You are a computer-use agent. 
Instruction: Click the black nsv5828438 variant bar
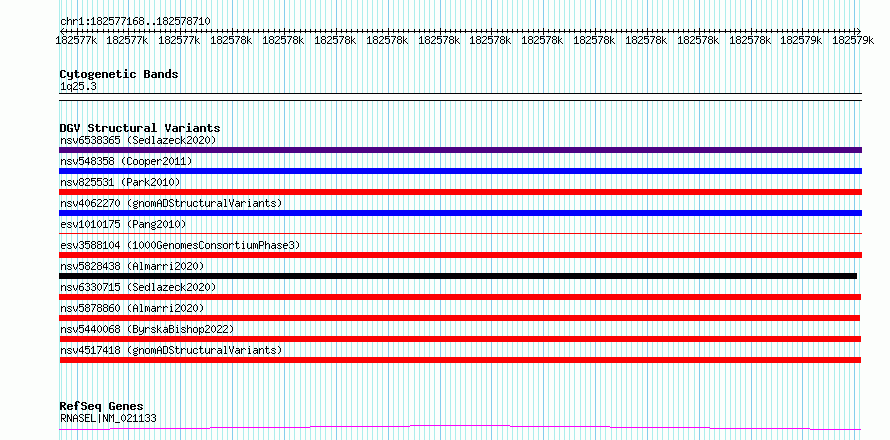click(x=458, y=276)
